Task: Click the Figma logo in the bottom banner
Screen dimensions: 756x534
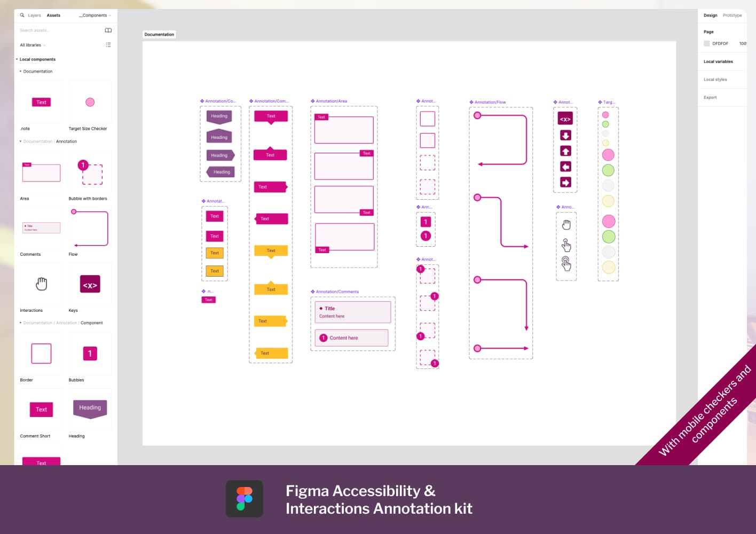Action: [245, 498]
